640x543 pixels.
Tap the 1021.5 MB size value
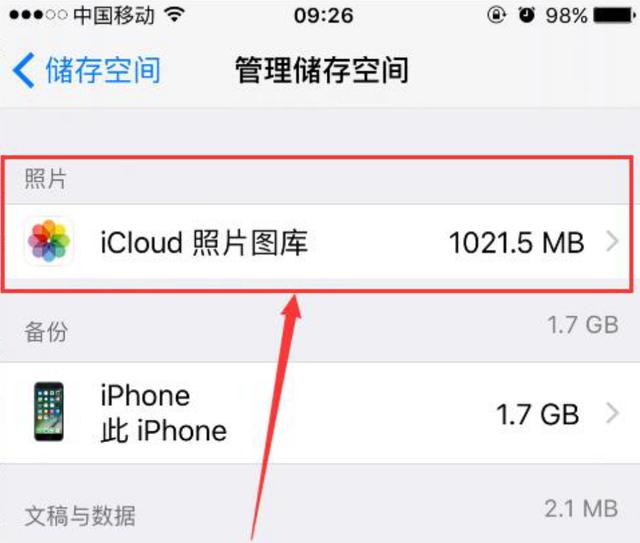click(x=516, y=243)
